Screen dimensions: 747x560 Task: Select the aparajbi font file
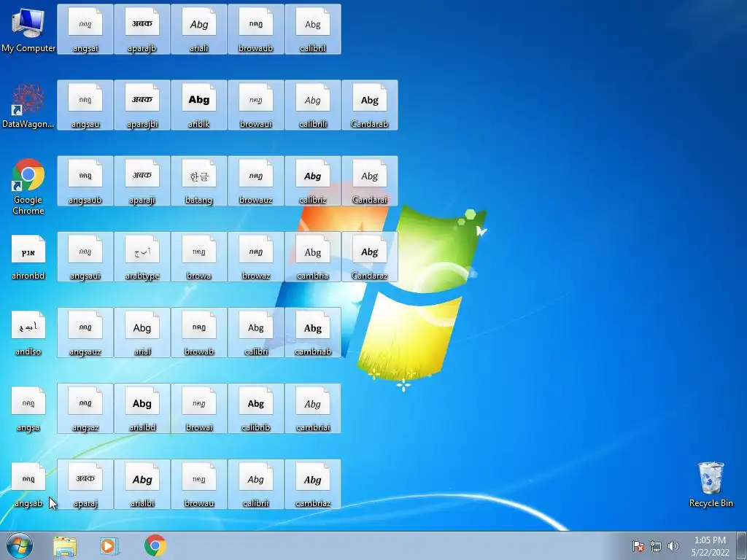(x=142, y=105)
